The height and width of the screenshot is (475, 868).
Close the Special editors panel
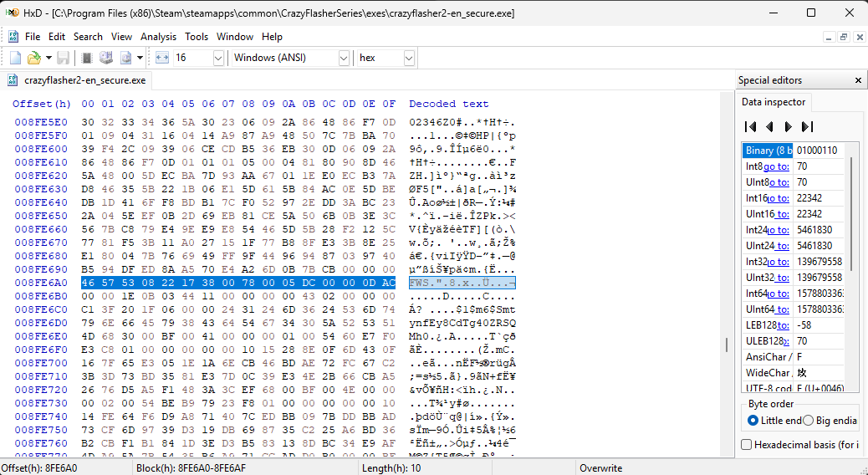click(858, 80)
